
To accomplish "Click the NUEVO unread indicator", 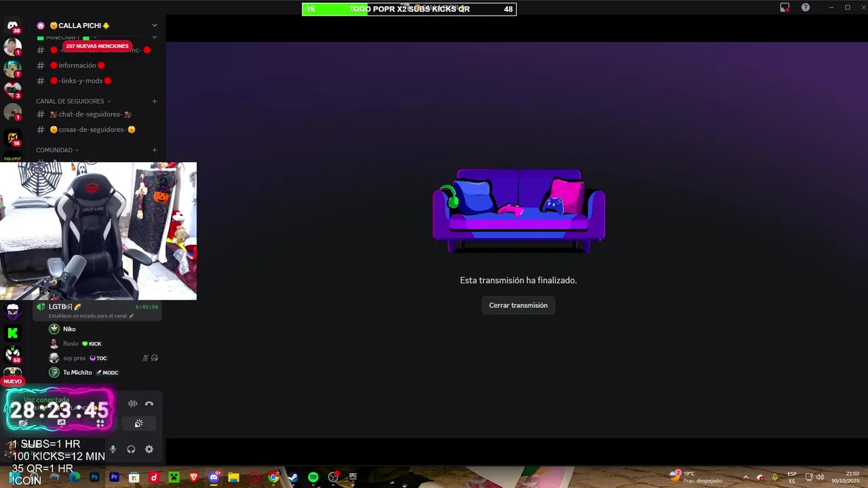I will coord(12,382).
